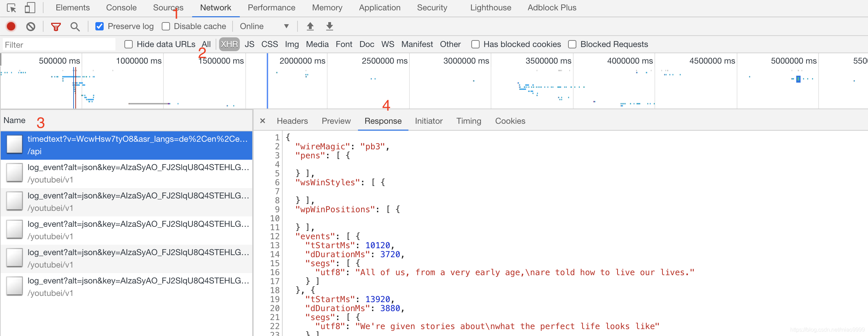Open the Preview detail tab
The height and width of the screenshot is (336, 868).
pyautogui.click(x=336, y=121)
